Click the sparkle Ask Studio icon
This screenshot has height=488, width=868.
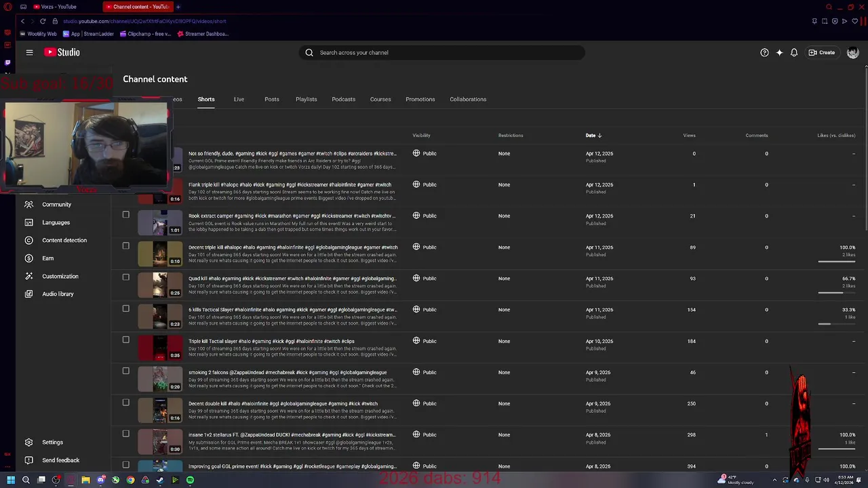point(779,52)
